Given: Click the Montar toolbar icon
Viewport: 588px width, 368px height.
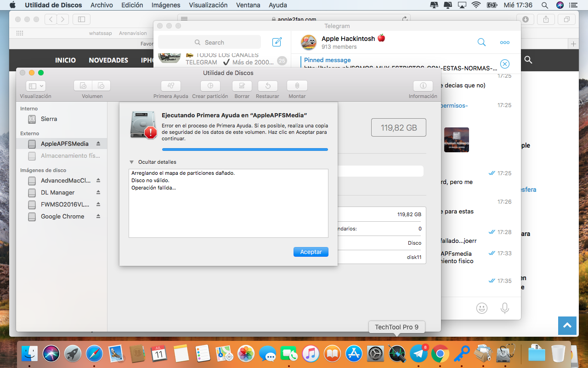Looking at the screenshot, I should coord(297,86).
